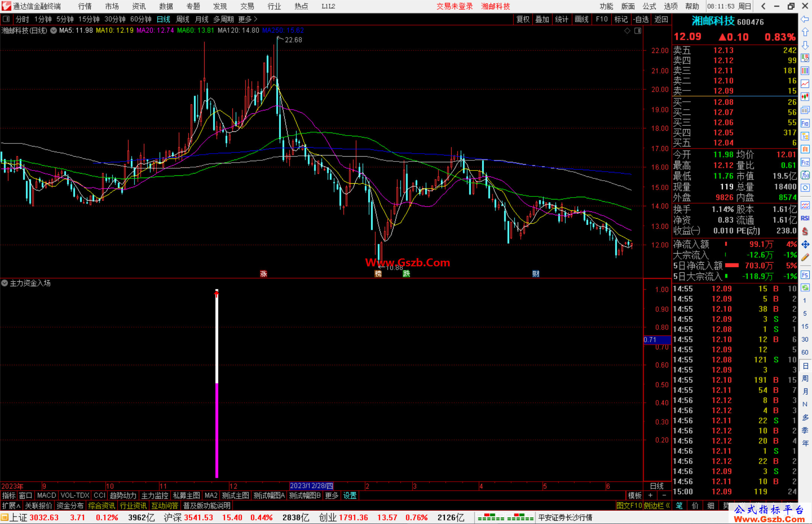Open the 叠加 overlay option
Viewport: 812px width, 524px height.
542,19
